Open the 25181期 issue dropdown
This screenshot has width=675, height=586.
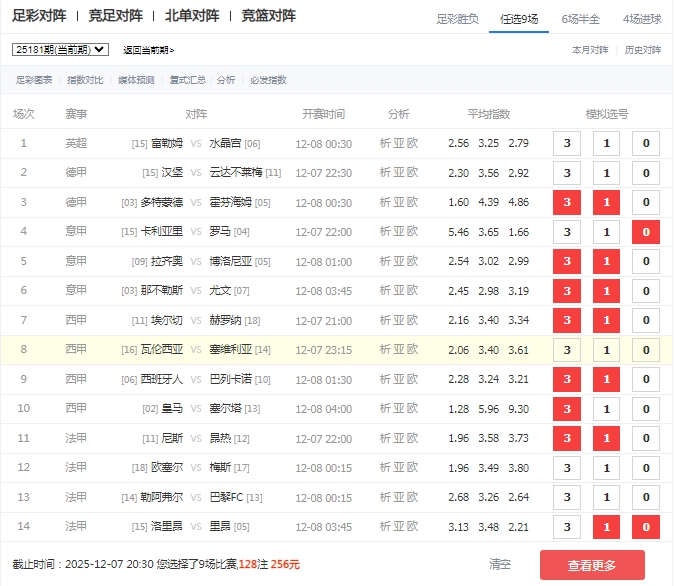[x=60, y=49]
